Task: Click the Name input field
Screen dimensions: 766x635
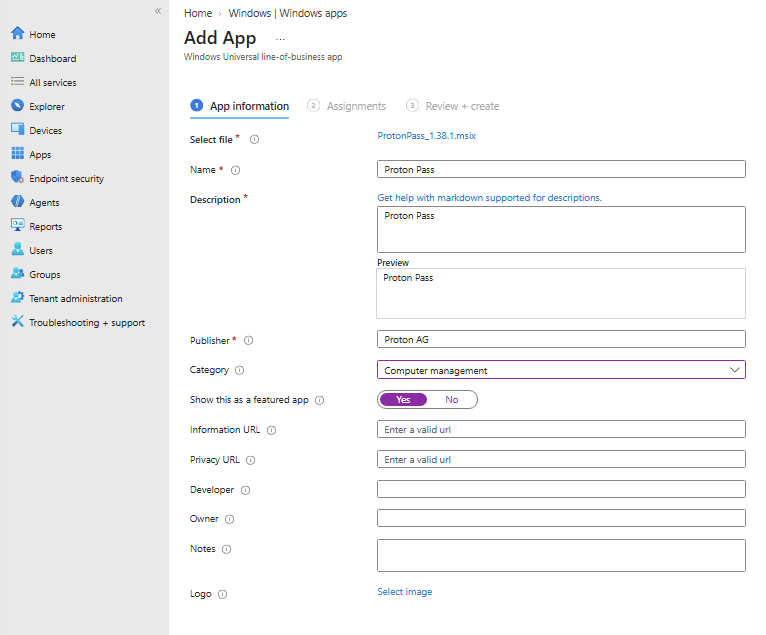Action: tap(561, 169)
